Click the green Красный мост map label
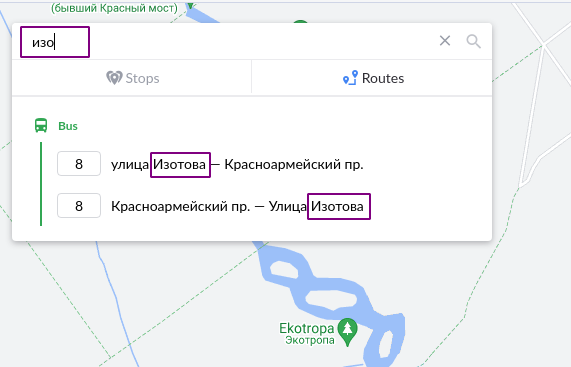Screen dimensions: 571x367 tap(114, 7)
